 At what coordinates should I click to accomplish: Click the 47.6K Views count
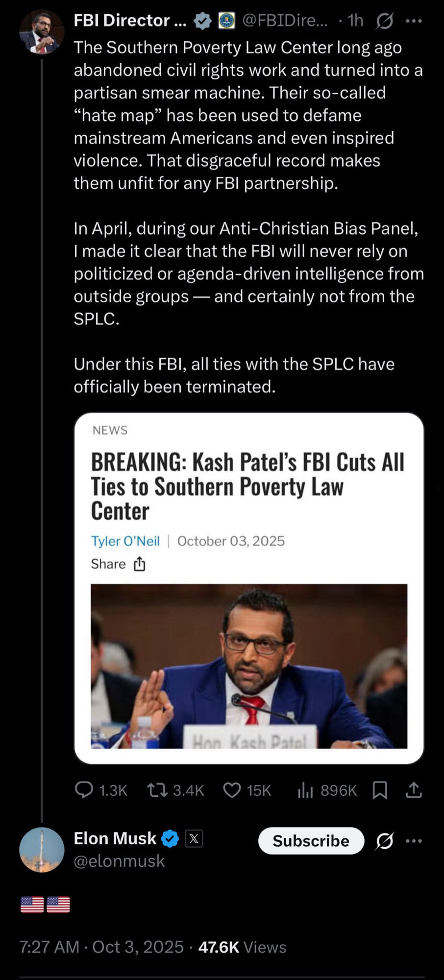242,947
